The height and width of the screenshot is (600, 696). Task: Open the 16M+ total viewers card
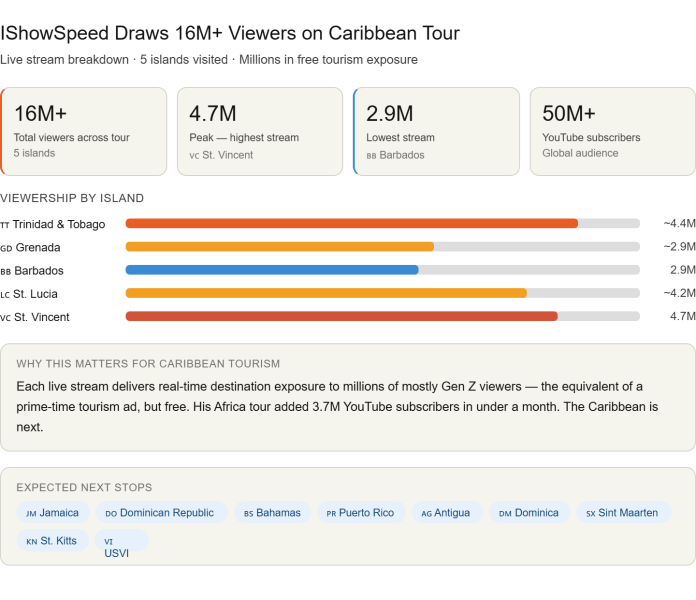pyautogui.click(x=84, y=131)
